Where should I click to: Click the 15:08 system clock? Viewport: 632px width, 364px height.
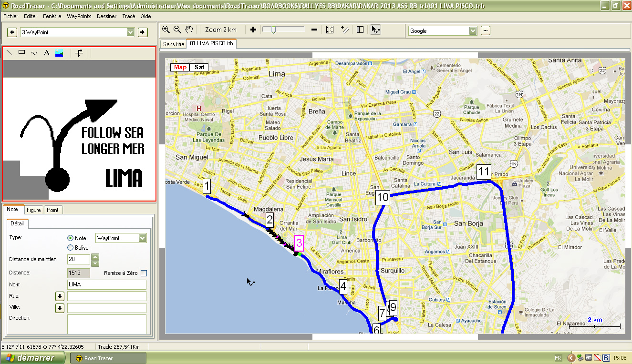(620, 358)
